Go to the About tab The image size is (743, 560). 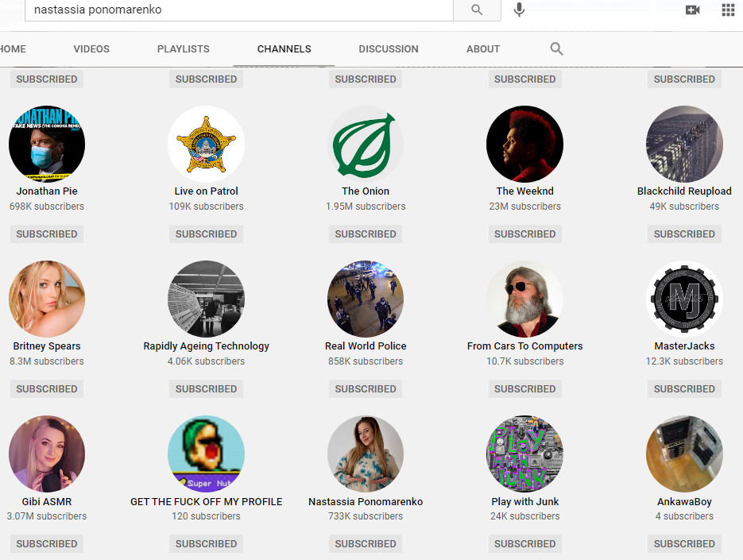click(483, 48)
